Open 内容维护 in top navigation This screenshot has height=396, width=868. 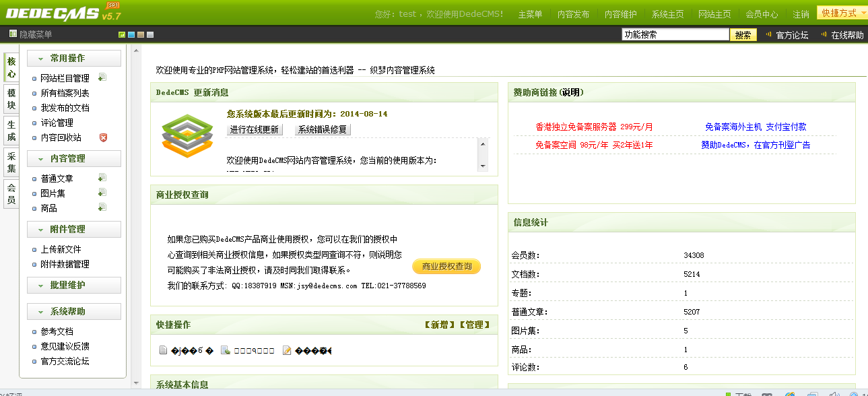[620, 14]
